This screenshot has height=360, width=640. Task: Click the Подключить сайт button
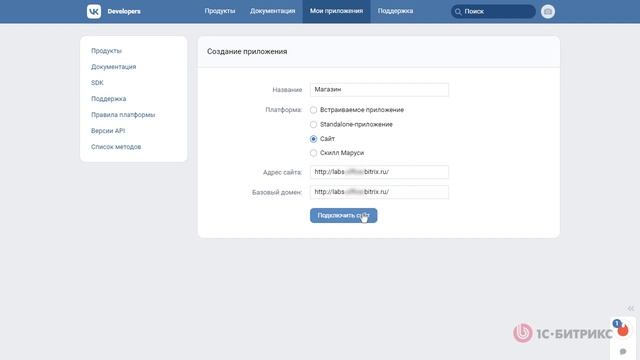point(344,216)
